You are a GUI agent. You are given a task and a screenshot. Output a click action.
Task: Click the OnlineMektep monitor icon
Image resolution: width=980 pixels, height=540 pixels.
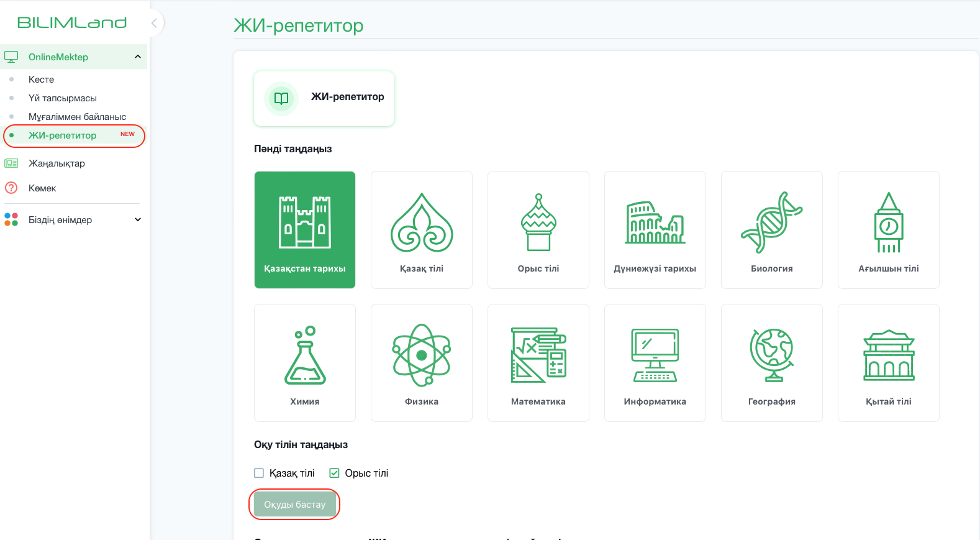click(x=11, y=57)
